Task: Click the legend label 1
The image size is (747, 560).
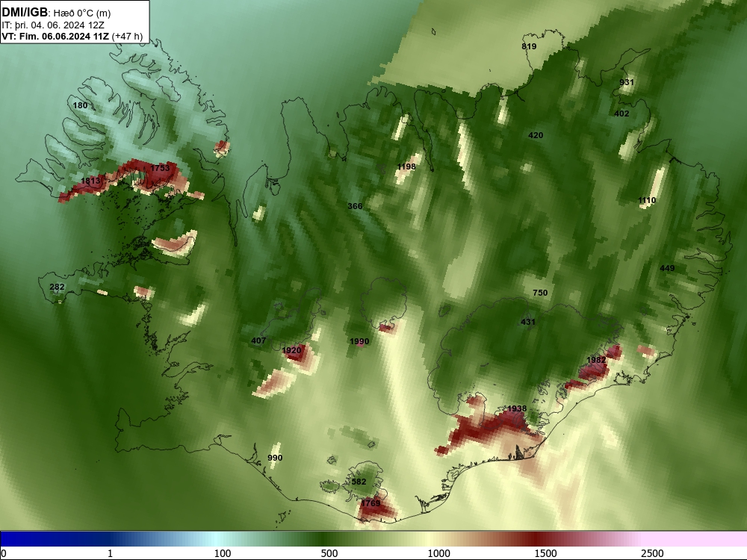Action: (x=110, y=553)
